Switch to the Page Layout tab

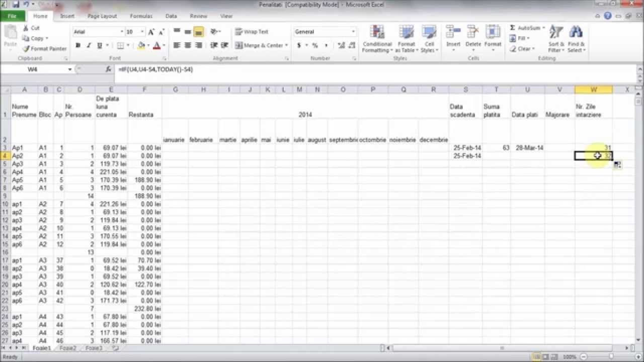pyautogui.click(x=102, y=16)
